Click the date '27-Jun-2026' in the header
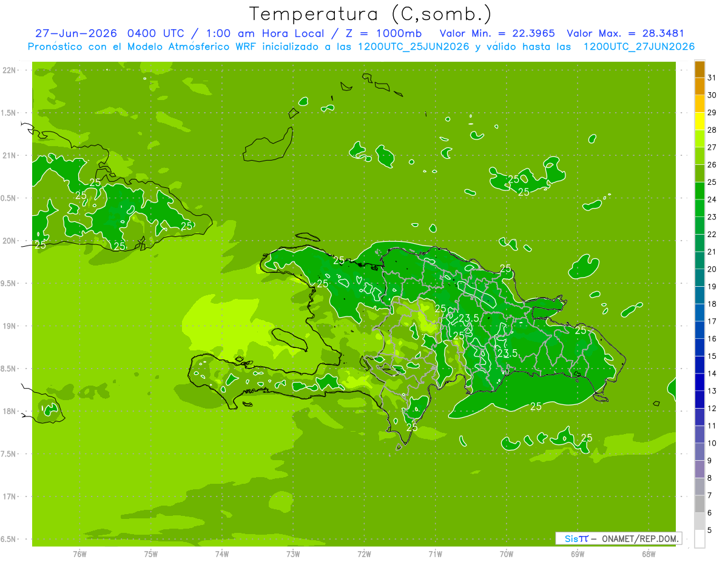The height and width of the screenshot is (562, 728). (x=76, y=33)
